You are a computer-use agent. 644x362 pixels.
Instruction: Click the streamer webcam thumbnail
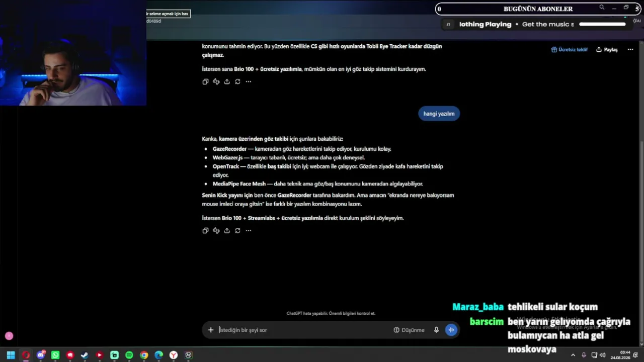pyautogui.click(x=73, y=53)
